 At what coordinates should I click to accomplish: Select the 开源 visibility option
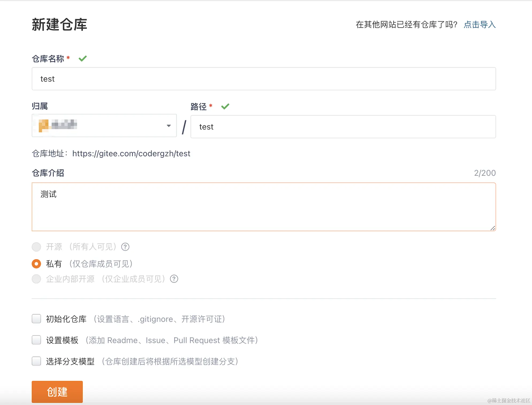[36, 247]
